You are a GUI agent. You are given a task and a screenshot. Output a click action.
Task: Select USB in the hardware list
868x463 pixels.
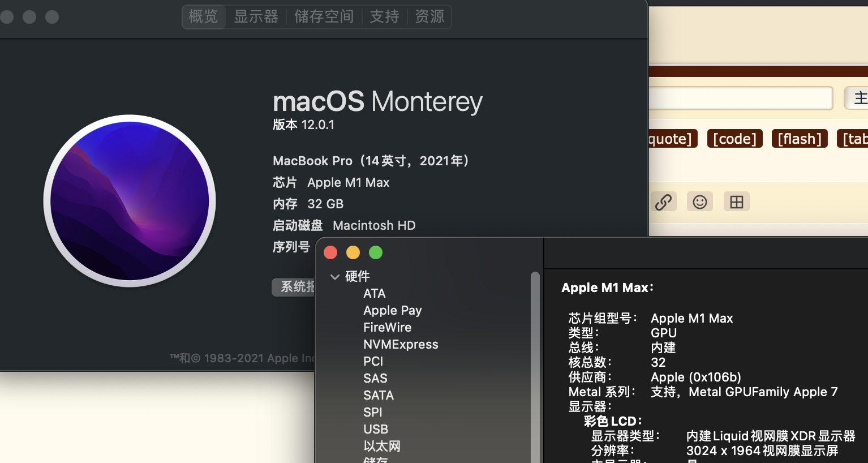[x=375, y=429]
